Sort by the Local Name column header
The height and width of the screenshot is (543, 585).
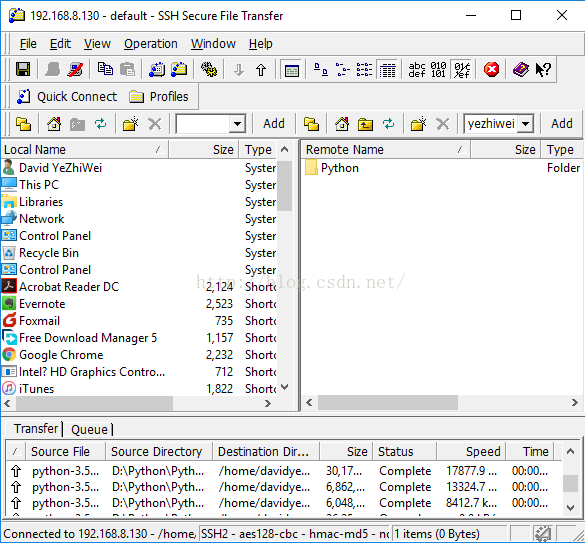tap(84, 150)
